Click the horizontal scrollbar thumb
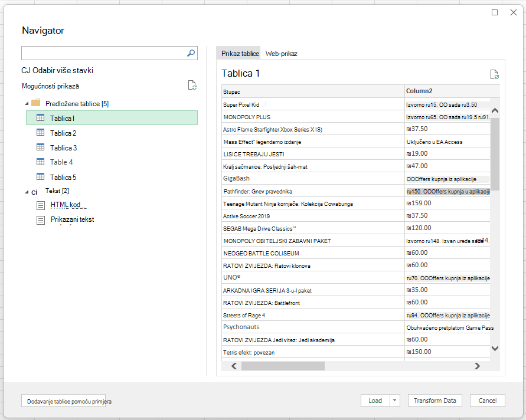 click(x=283, y=366)
